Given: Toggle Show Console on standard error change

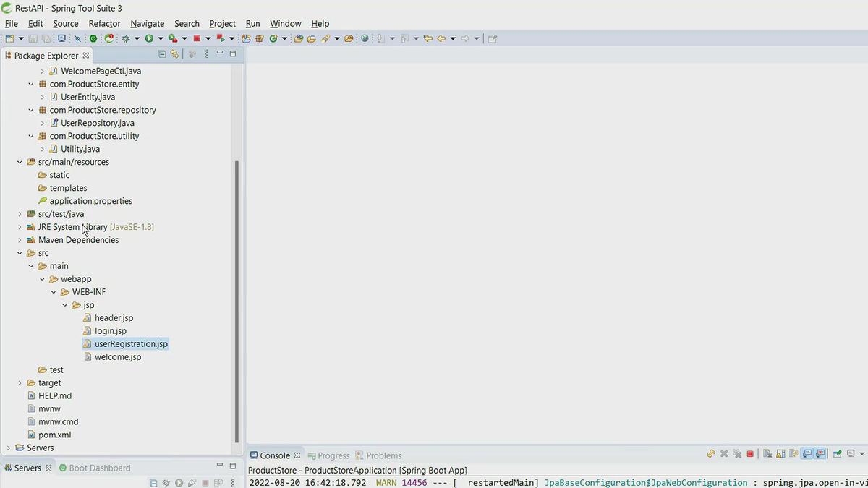Looking at the screenshot, I should click(820, 454).
